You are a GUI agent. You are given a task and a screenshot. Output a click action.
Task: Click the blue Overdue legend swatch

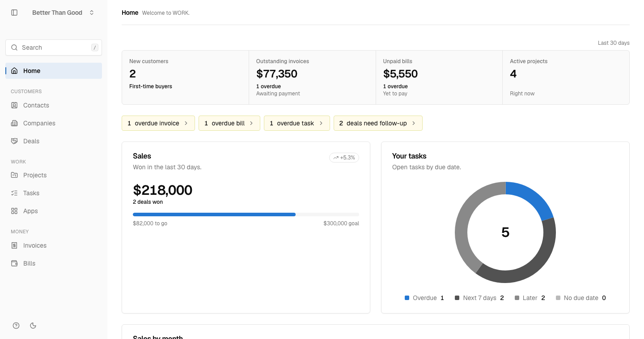407,298
